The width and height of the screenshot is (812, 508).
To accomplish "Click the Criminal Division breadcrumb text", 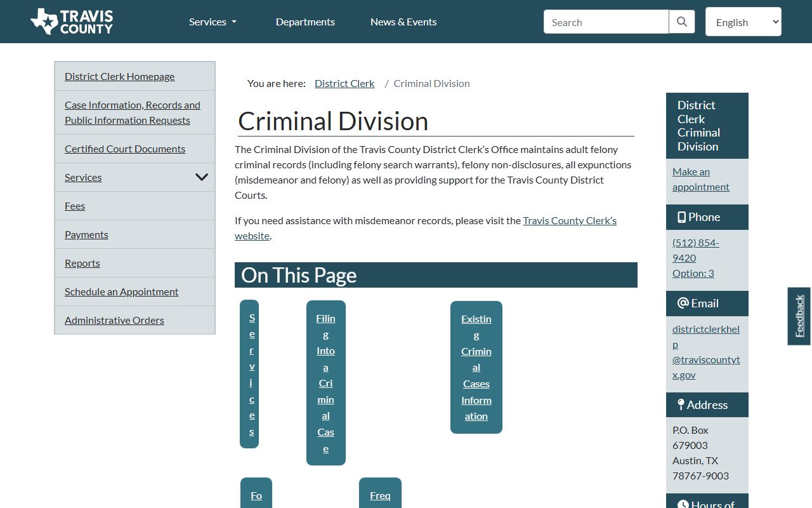I will pos(431,83).
